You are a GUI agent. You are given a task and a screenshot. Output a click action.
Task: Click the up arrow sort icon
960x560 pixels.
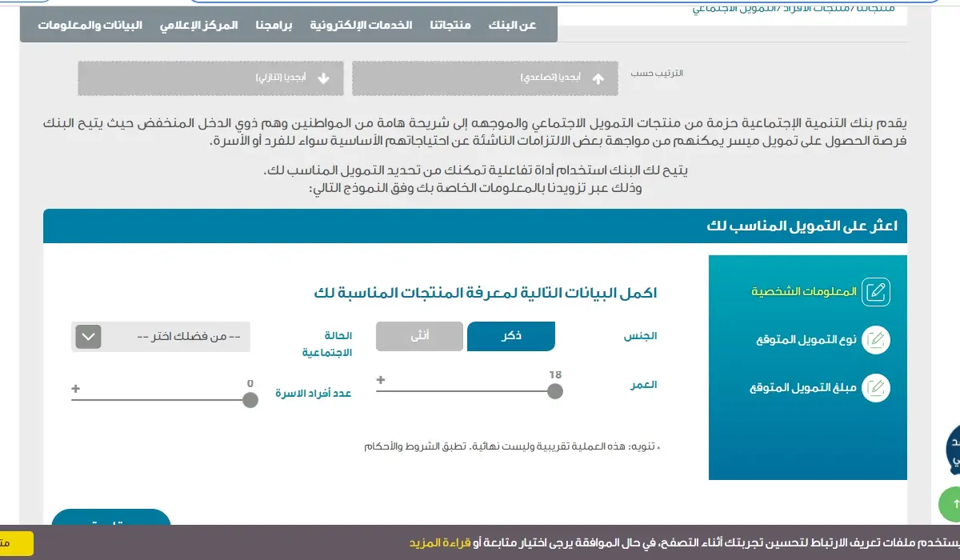click(598, 78)
